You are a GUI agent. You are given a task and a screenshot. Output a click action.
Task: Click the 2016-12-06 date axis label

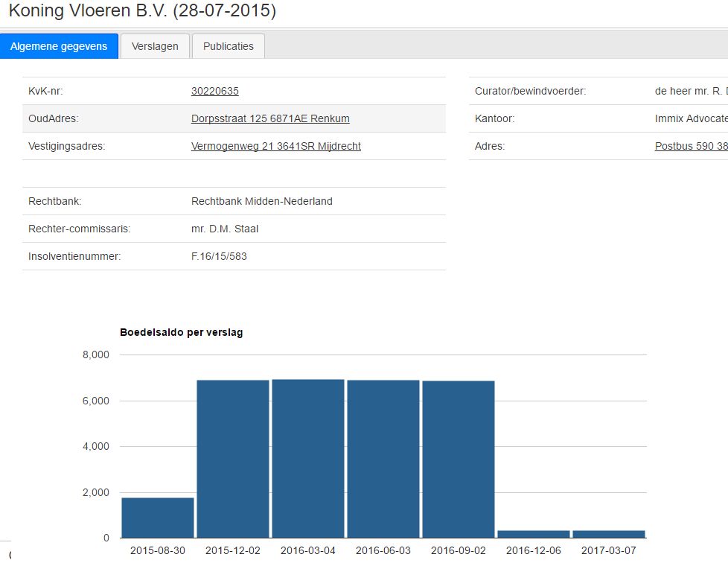[x=534, y=550]
